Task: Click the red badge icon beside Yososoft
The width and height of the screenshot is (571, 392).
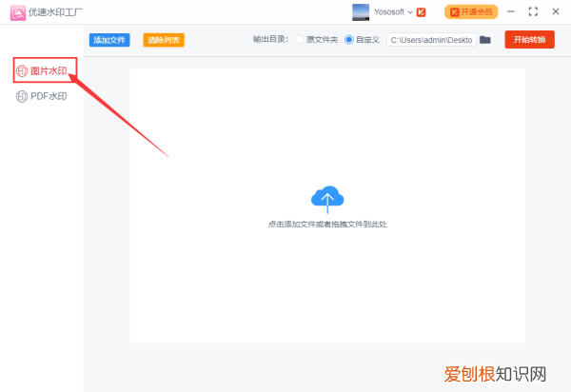Action: (x=421, y=12)
